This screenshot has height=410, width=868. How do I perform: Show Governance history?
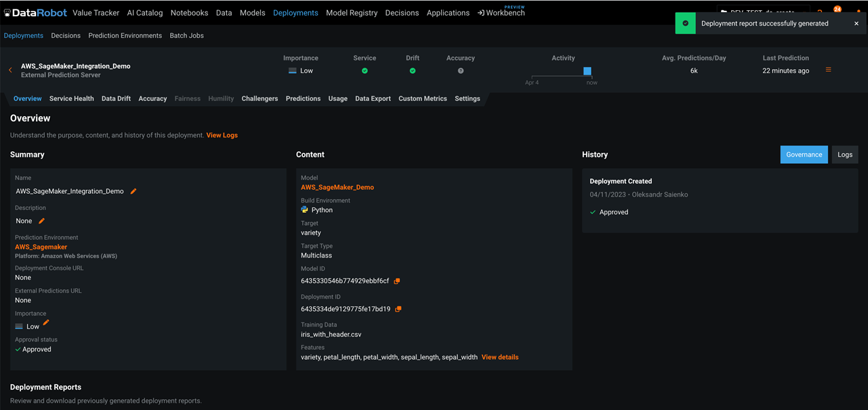(804, 155)
